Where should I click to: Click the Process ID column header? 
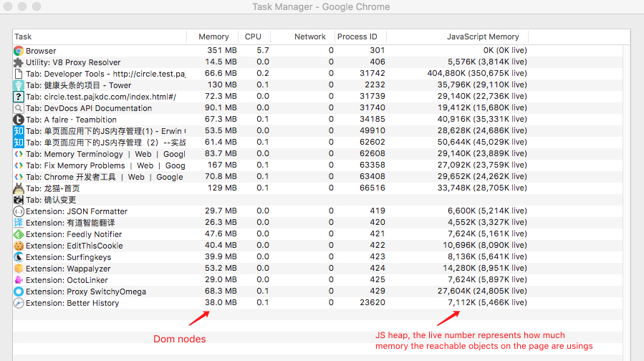357,37
